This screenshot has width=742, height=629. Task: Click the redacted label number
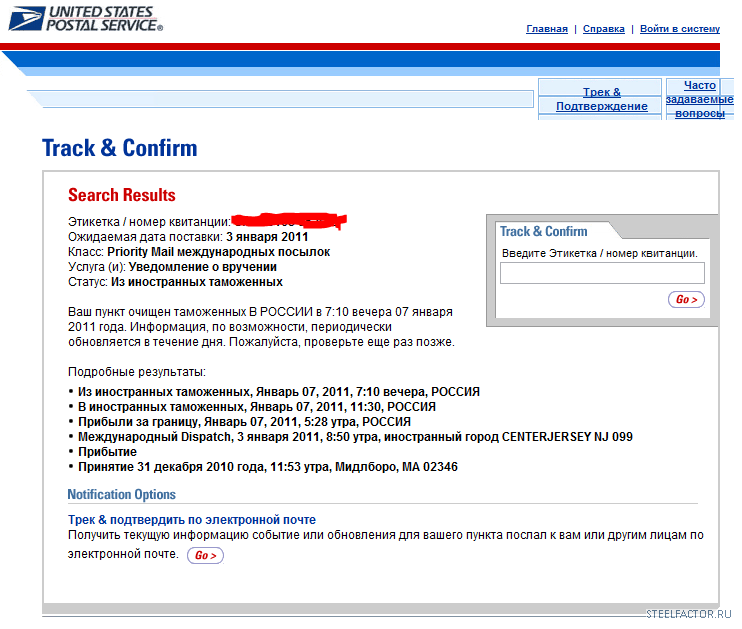point(290,221)
